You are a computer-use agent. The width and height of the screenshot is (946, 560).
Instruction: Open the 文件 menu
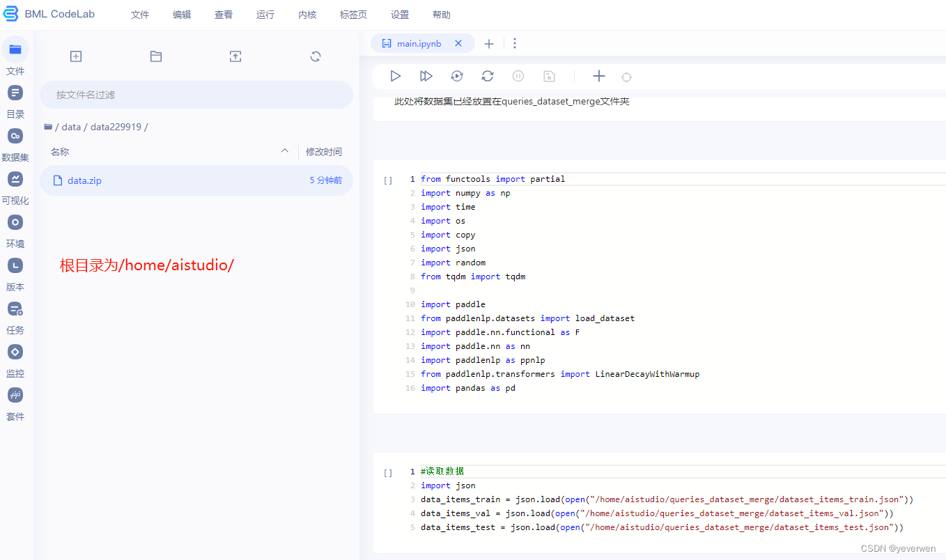pyautogui.click(x=140, y=15)
